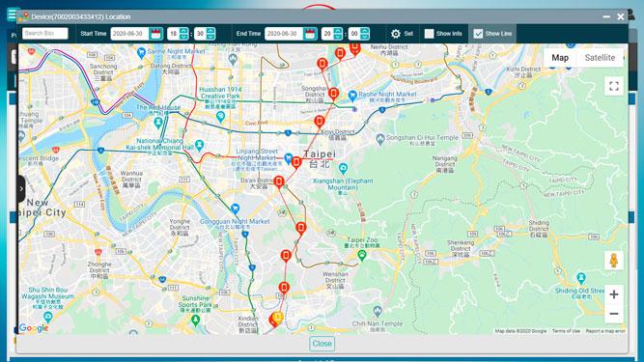Click the Close button below map
644x362 pixels.
[x=322, y=344]
